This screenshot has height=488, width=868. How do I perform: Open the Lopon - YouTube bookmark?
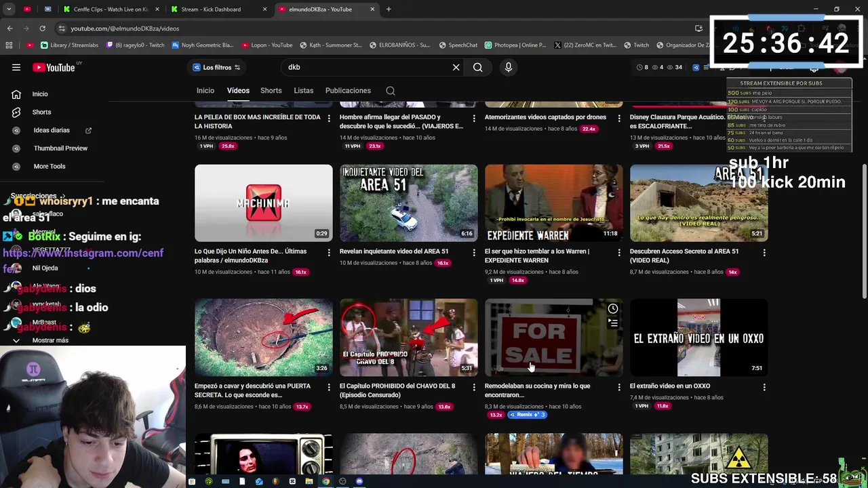tap(267, 45)
